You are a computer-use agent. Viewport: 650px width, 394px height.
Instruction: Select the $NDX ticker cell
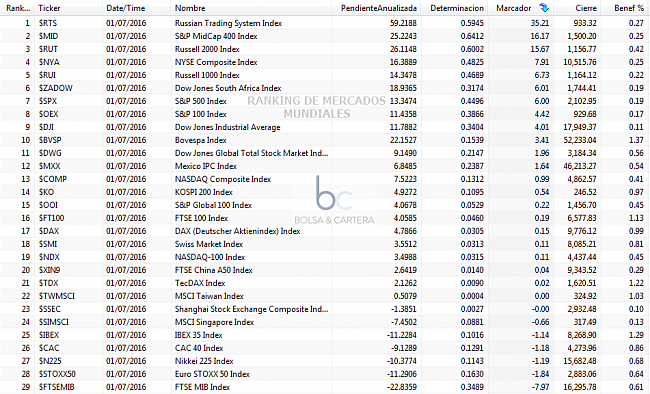pos(49,257)
